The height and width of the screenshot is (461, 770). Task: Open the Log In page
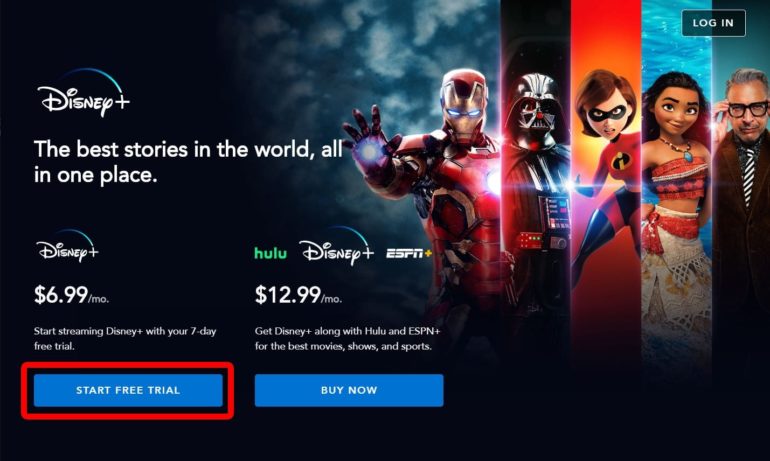pos(713,23)
